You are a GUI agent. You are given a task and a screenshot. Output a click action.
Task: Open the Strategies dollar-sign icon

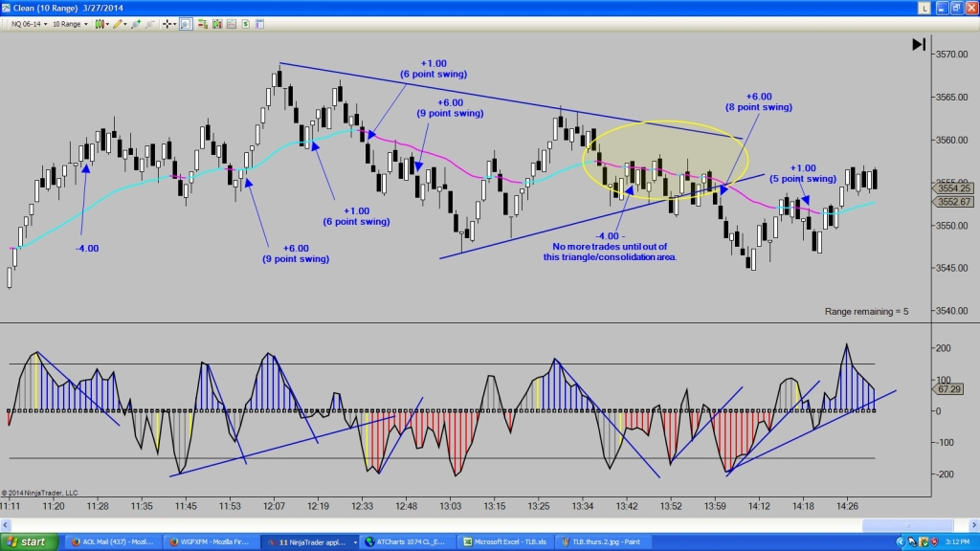(246, 24)
